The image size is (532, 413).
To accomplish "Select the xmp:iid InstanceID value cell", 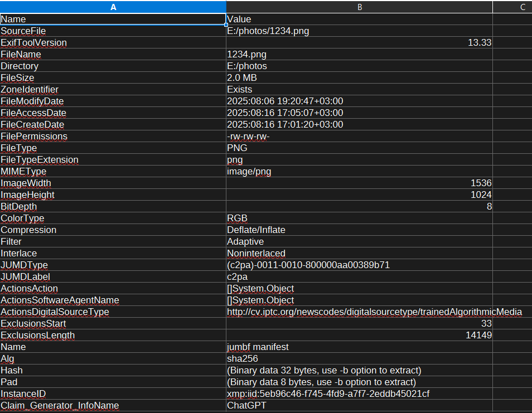I will pyautogui.click(x=328, y=394).
